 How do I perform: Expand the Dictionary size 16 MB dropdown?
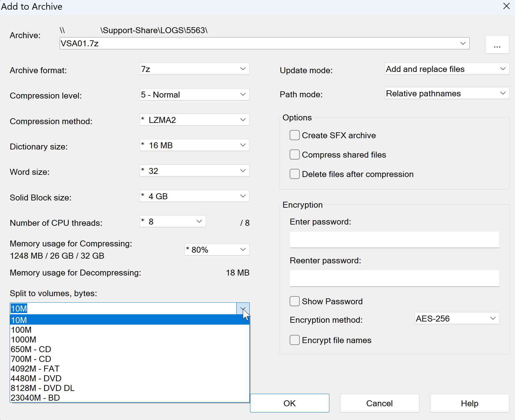pyautogui.click(x=194, y=145)
